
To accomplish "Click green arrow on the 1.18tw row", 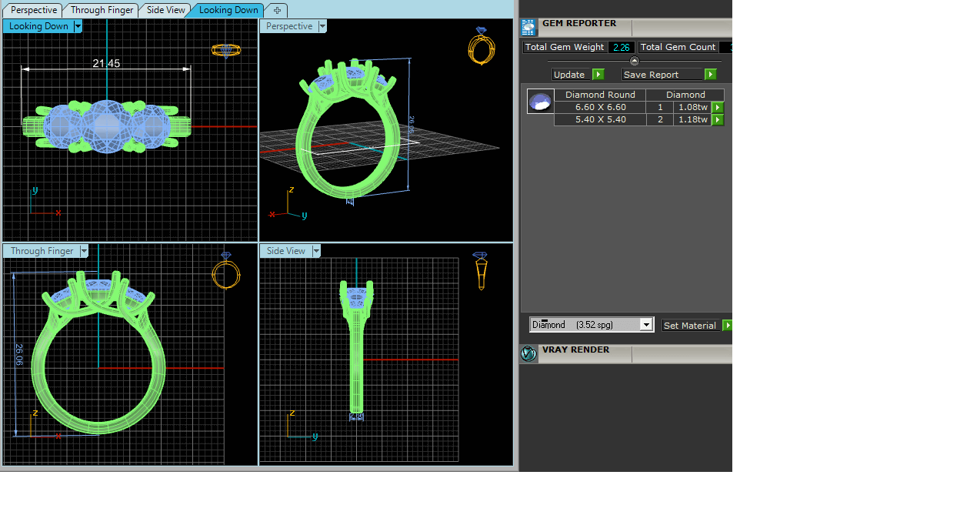I will pyautogui.click(x=718, y=120).
